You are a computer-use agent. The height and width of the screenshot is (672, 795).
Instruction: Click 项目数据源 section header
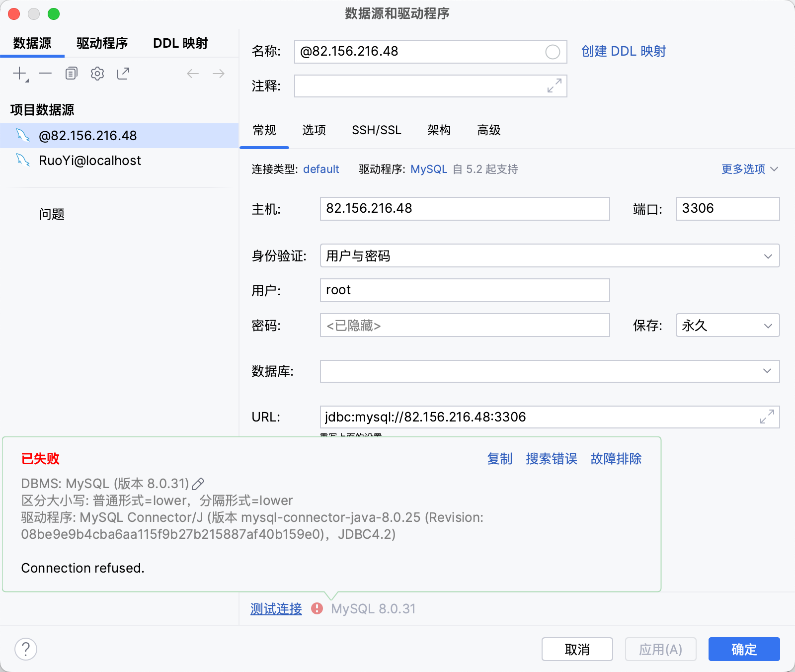(x=42, y=110)
